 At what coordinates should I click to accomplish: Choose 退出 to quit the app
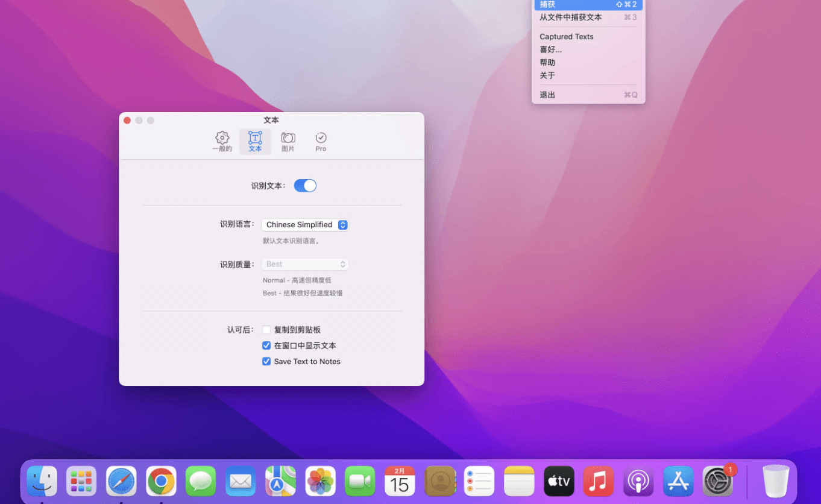point(547,95)
